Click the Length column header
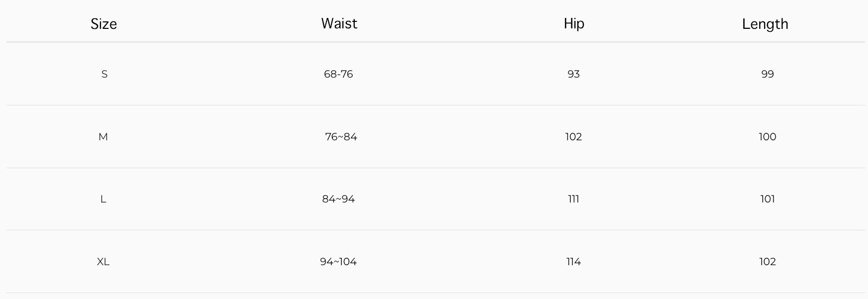 [765, 24]
